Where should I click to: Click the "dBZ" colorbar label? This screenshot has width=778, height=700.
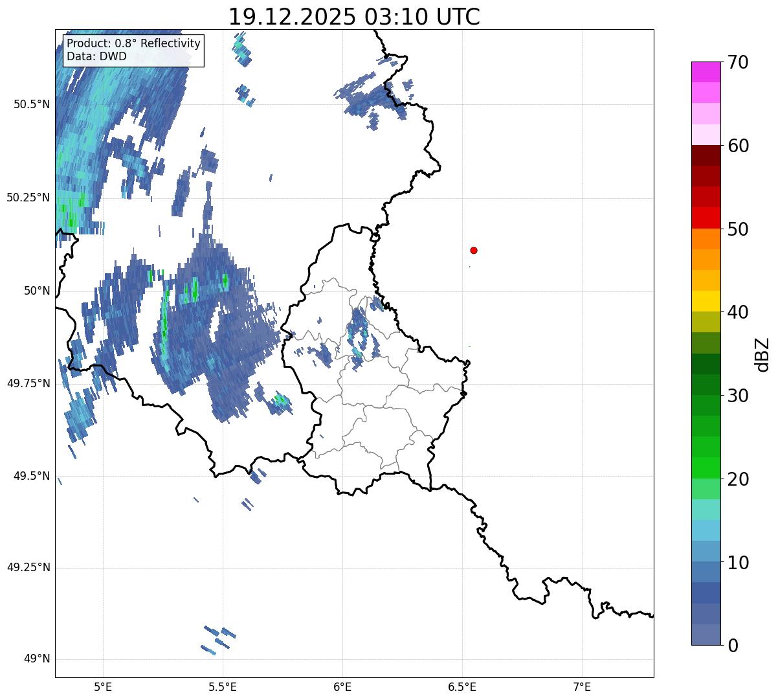click(762, 354)
